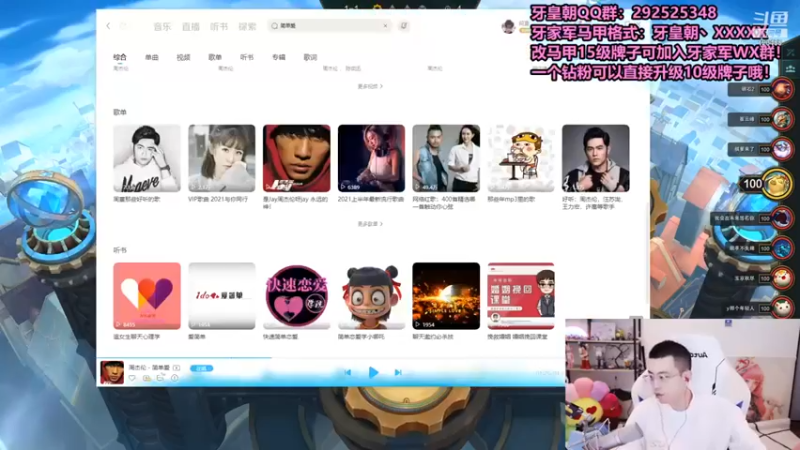800x450 pixels.
Task: Play the current song
Action: 373,372
